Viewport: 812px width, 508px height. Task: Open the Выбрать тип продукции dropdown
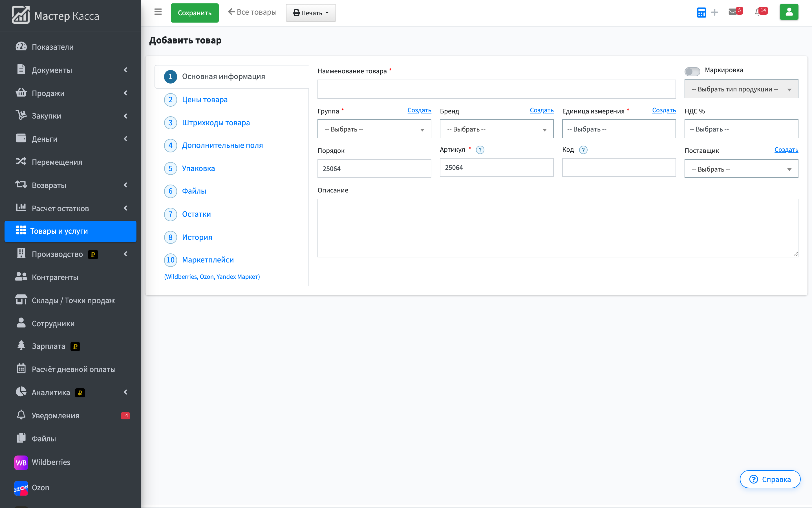click(x=741, y=89)
